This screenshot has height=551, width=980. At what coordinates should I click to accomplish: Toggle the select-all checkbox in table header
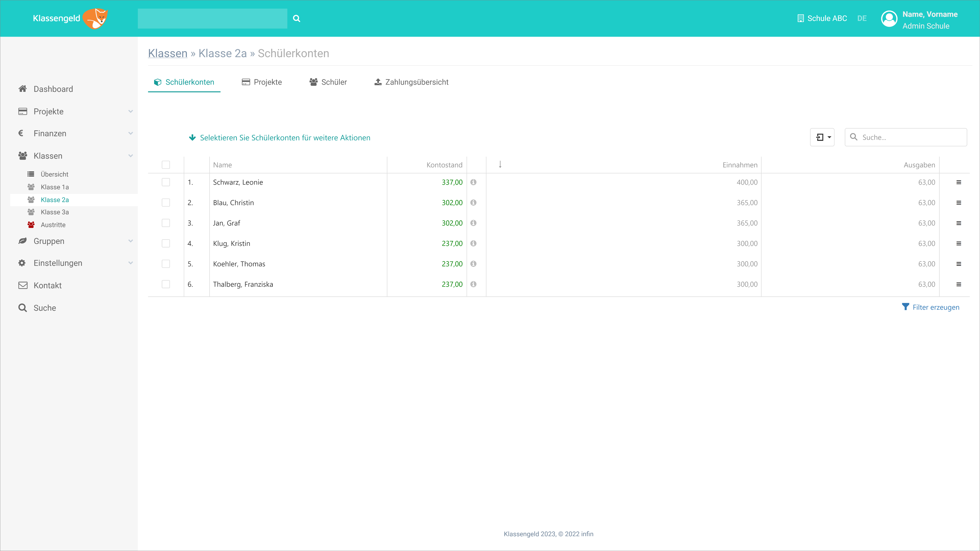pos(166,165)
